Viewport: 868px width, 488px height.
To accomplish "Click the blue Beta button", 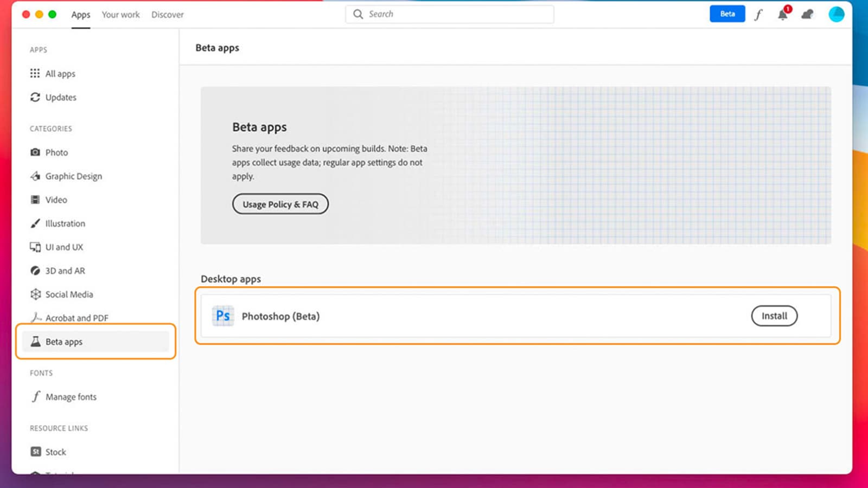I will 727,14.
